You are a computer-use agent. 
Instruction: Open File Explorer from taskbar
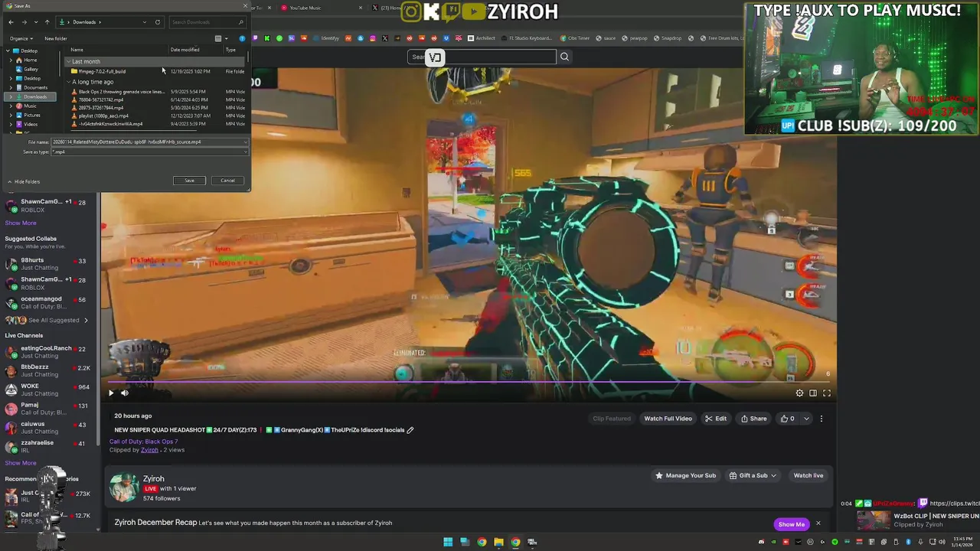point(498,543)
